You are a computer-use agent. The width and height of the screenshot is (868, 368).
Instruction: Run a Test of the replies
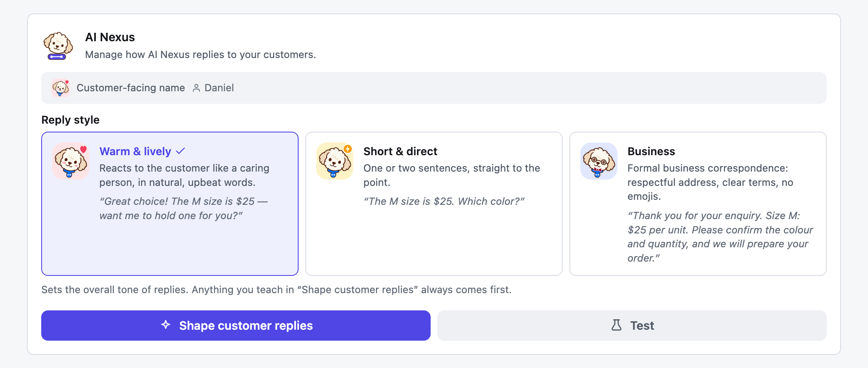tap(632, 326)
